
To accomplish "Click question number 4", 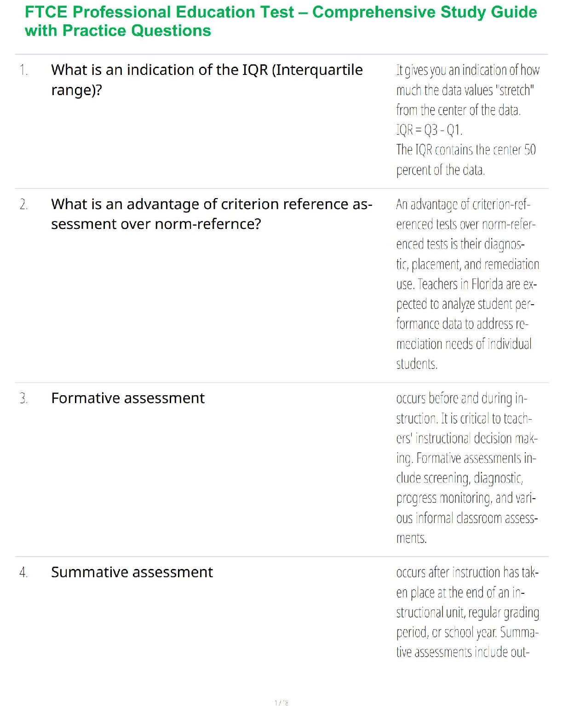I will (x=24, y=573).
